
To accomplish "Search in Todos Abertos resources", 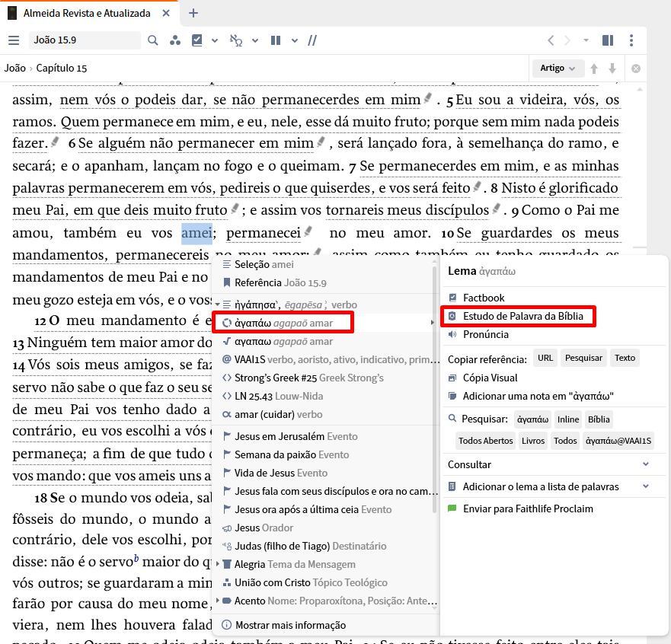I will pyautogui.click(x=485, y=441).
